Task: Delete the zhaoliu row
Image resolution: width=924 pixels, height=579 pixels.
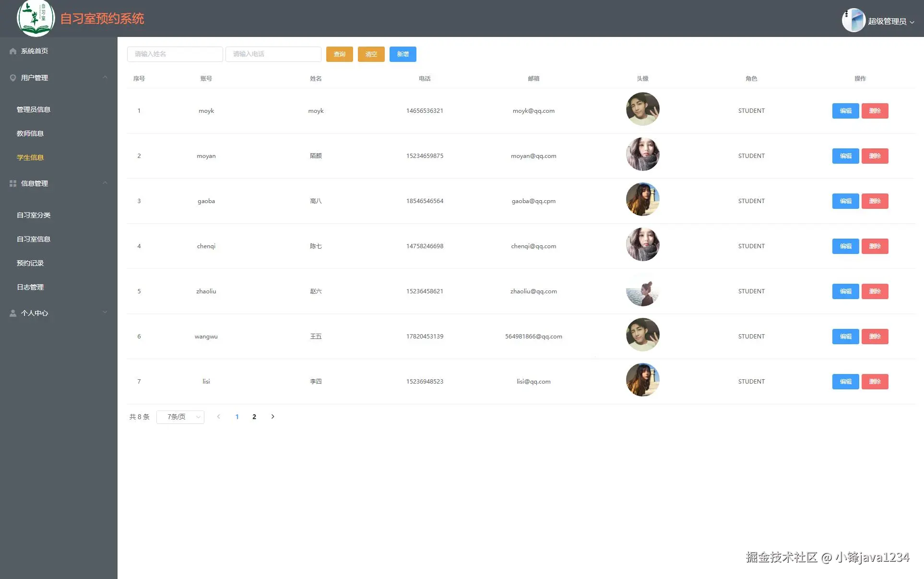Action: pos(875,291)
